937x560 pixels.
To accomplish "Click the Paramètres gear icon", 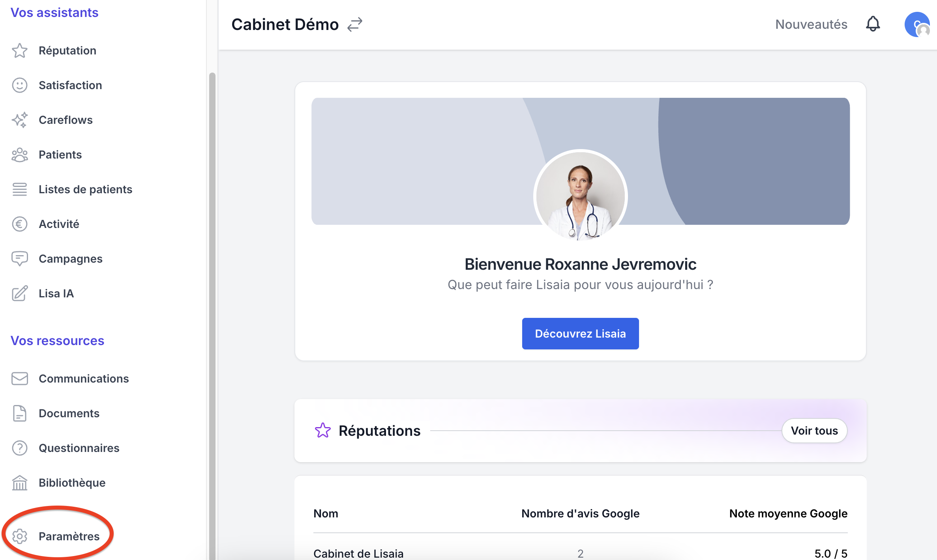I will (x=19, y=536).
